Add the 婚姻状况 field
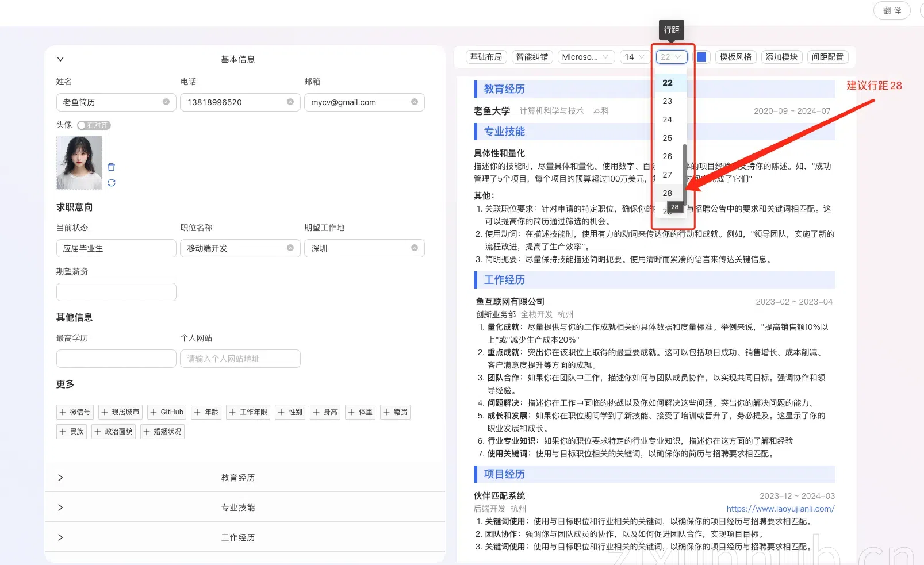This screenshot has height=565, width=924. tap(163, 432)
